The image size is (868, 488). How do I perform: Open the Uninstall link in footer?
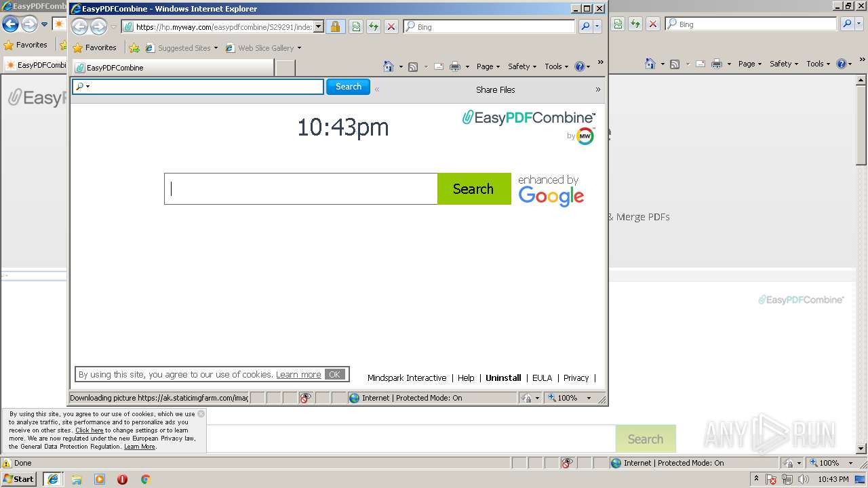pos(503,378)
